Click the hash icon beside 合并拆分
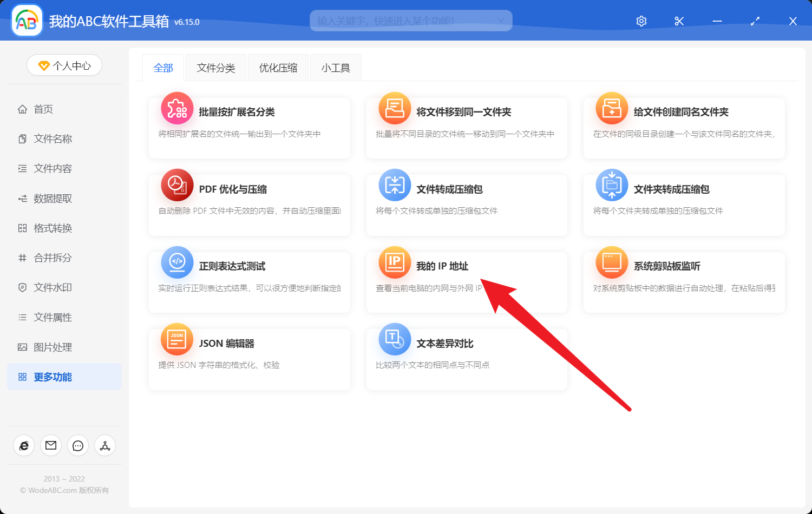Screen dimensions: 812x514 coord(22,258)
